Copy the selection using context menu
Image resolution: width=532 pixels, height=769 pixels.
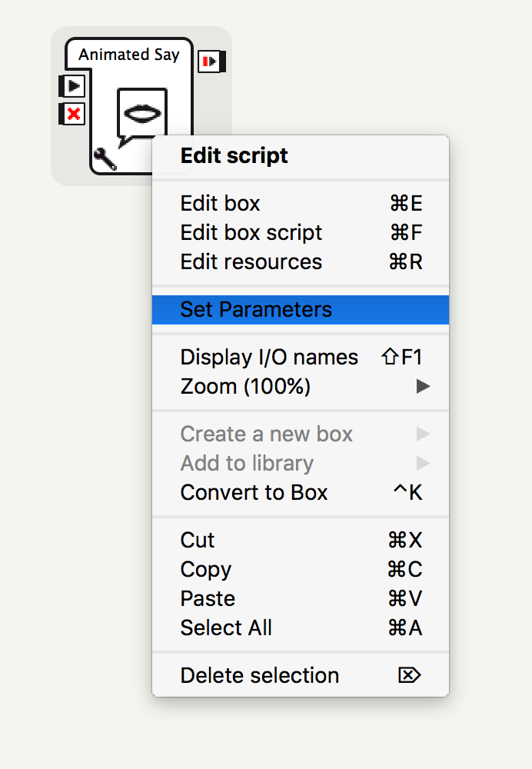[x=205, y=570]
